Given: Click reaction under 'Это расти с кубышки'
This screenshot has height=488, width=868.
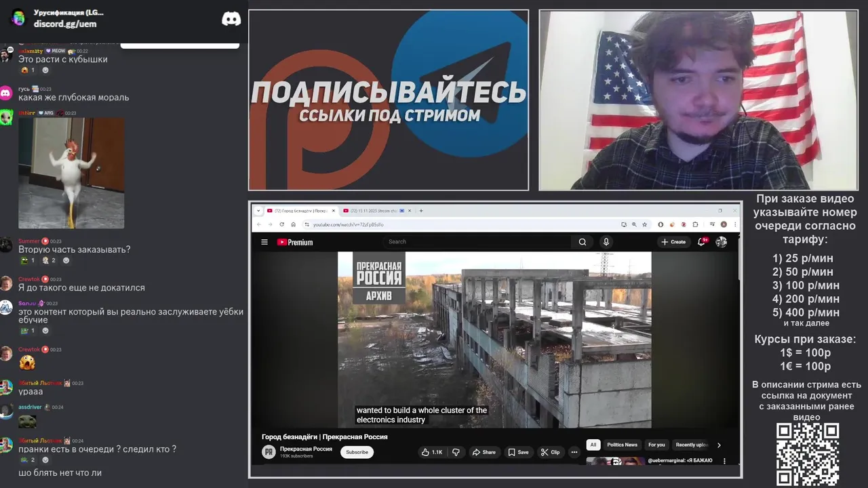Looking at the screenshot, I should tap(28, 70).
